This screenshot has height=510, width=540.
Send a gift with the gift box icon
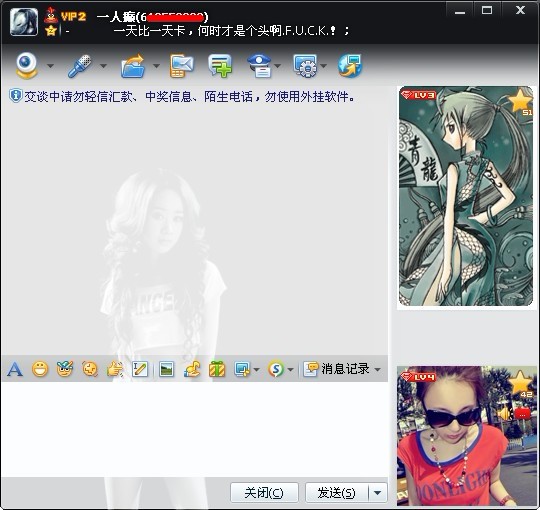coord(217,370)
